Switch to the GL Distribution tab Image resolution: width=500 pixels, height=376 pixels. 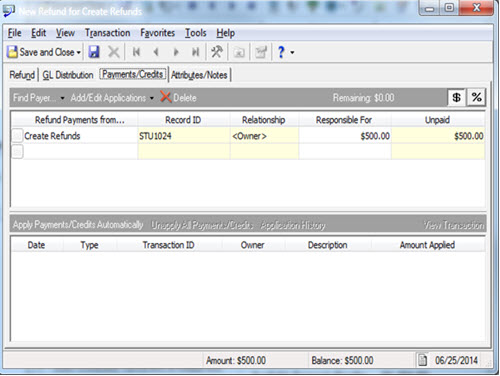[x=68, y=75]
